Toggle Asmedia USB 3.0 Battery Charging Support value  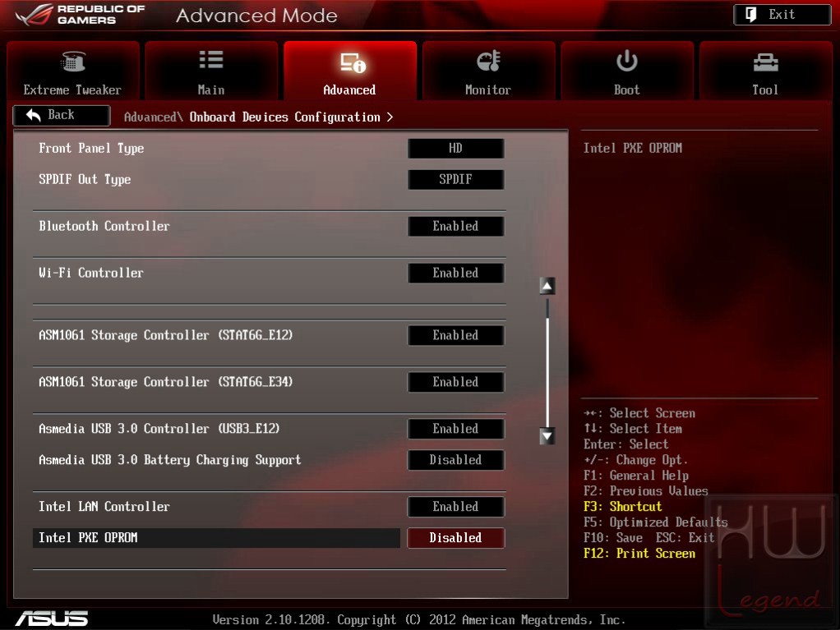point(455,460)
